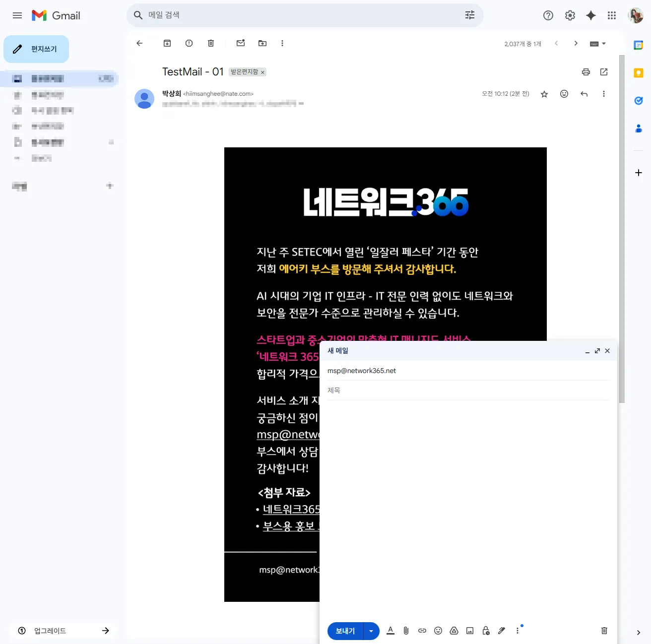The image size is (651, 644).
Task: Open more options for the 박상희 message
Action: pos(604,94)
